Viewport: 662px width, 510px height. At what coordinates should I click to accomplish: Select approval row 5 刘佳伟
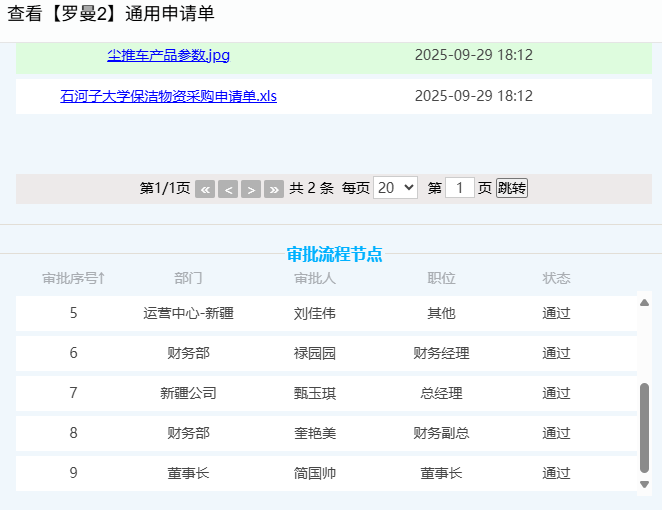click(315, 313)
